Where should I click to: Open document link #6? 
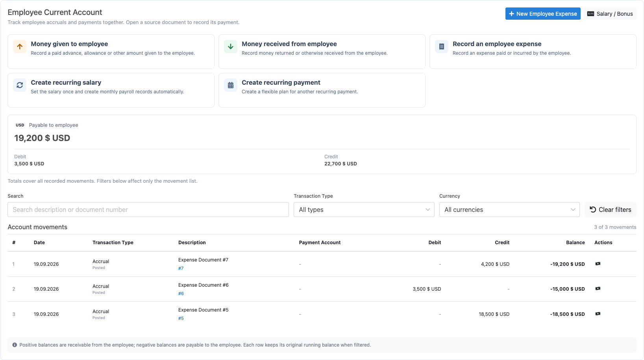point(181,293)
